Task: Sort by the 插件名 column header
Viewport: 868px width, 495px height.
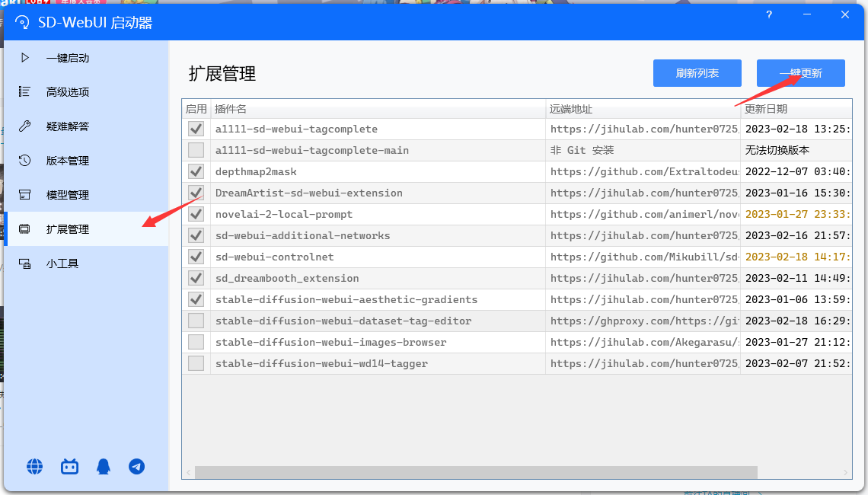Action: pyautogui.click(x=378, y=110)
